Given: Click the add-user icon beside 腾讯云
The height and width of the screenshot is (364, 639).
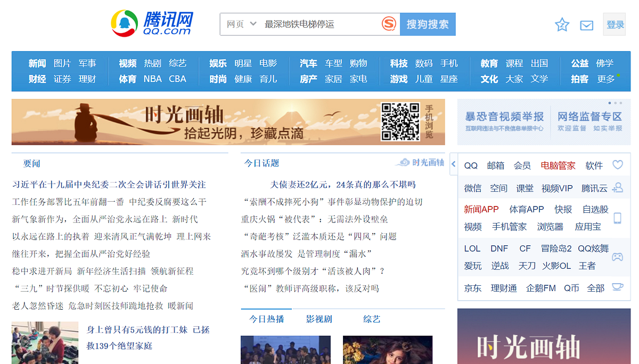Looking at the screenshot, I should click(x=618, y=187).
